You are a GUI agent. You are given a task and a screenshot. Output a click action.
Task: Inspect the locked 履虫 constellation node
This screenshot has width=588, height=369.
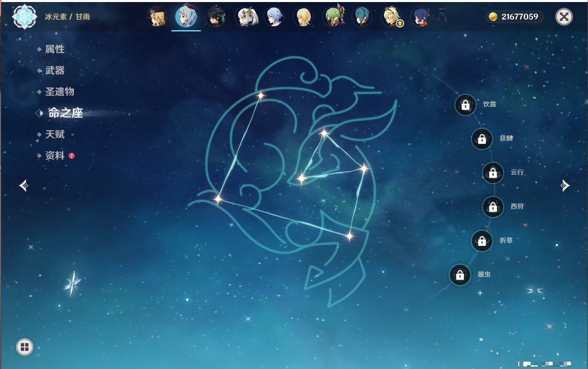[x=460, y=275]
